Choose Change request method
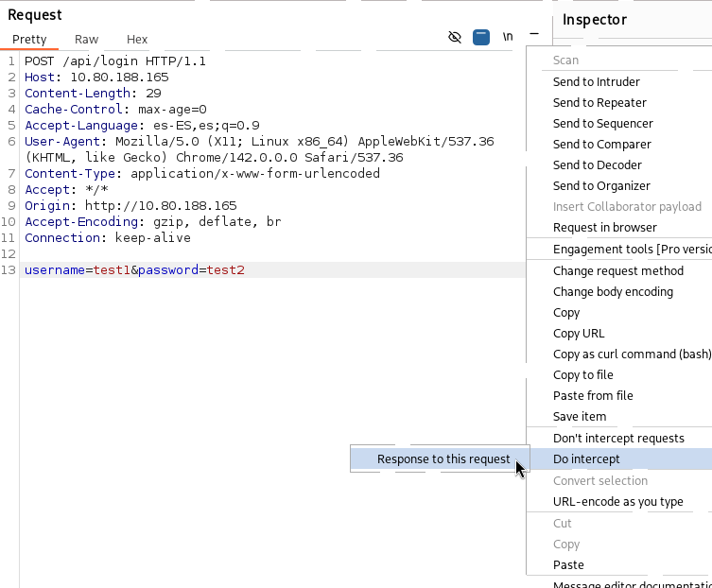The image size is (712, 588). point(618,271)
